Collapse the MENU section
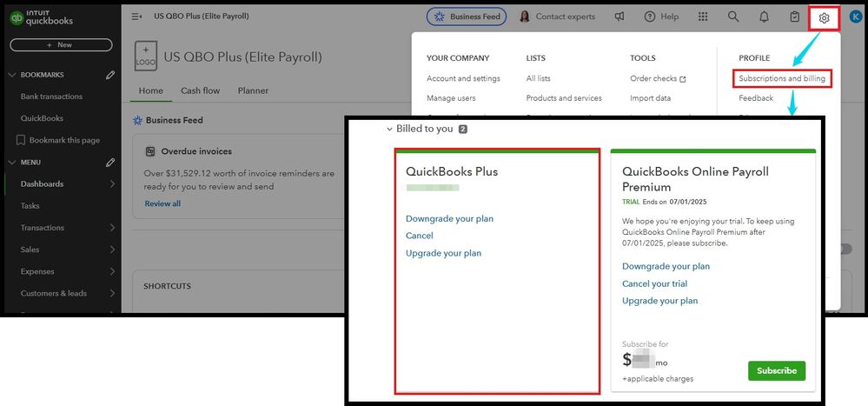Viewport: 868px width, 406px height. coord(12,163)
